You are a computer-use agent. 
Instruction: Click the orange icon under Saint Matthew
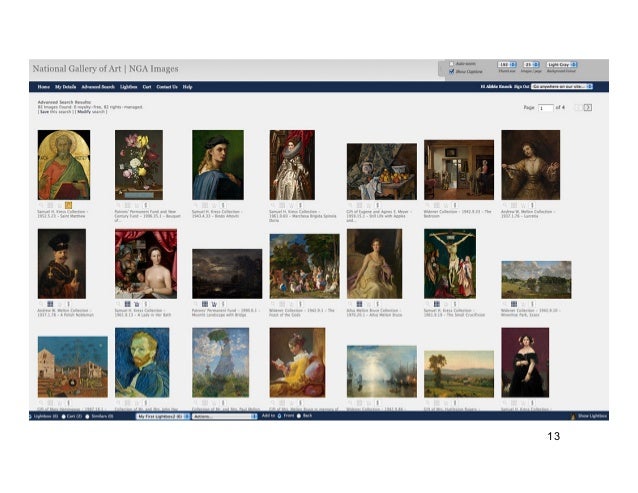coord(68,205)
